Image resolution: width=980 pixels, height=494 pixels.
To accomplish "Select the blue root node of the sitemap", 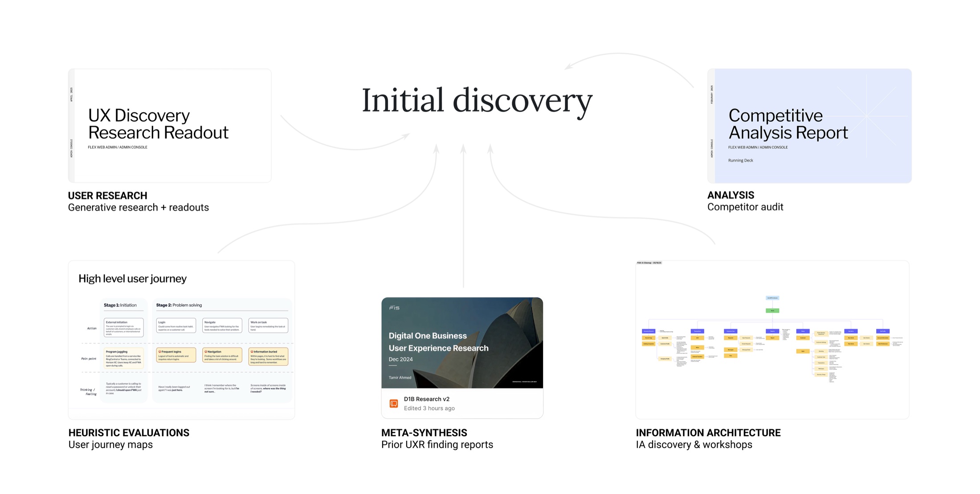I will point(772,298).
